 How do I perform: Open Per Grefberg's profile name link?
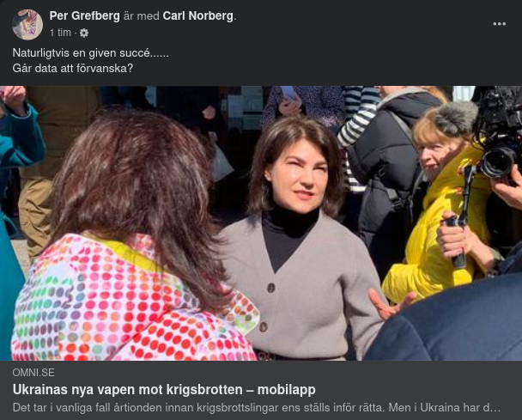84,15
